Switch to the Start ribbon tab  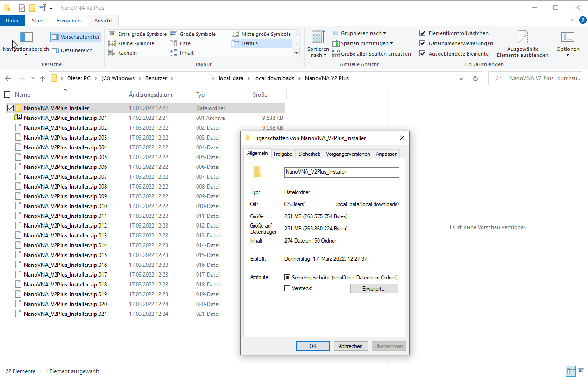(37, 21)
